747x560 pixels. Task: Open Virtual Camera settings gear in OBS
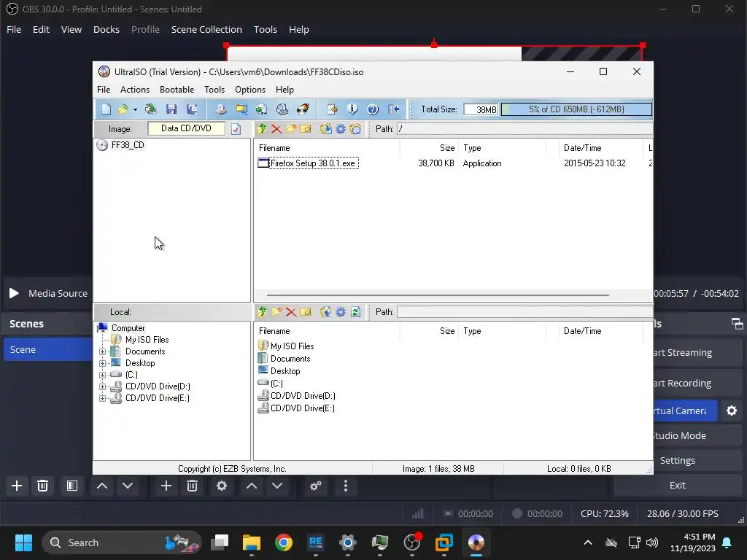pyautogui.click(x=732, y=411)
